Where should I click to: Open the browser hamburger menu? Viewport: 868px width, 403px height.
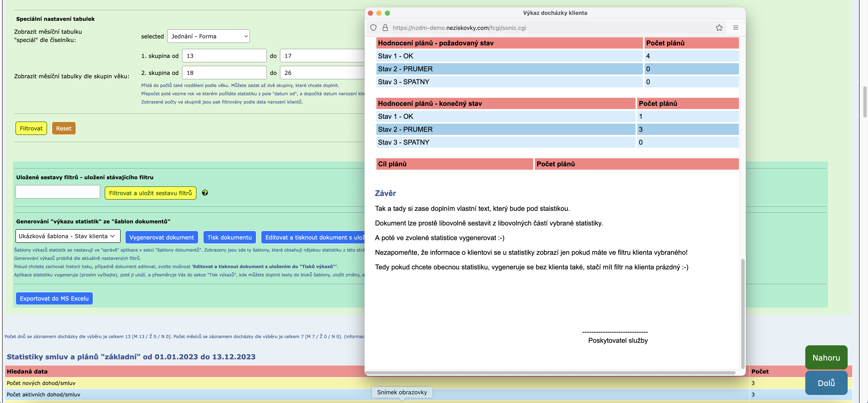coord(736,28)
